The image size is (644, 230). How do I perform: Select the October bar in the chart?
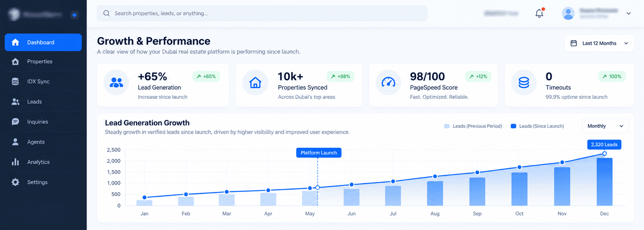(x=520, y=189)
